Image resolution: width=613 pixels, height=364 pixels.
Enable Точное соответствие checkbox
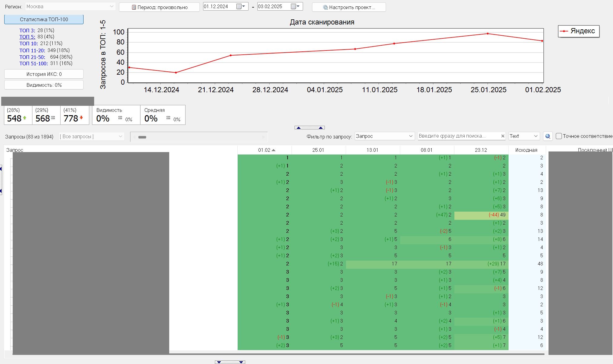point(559,136)
